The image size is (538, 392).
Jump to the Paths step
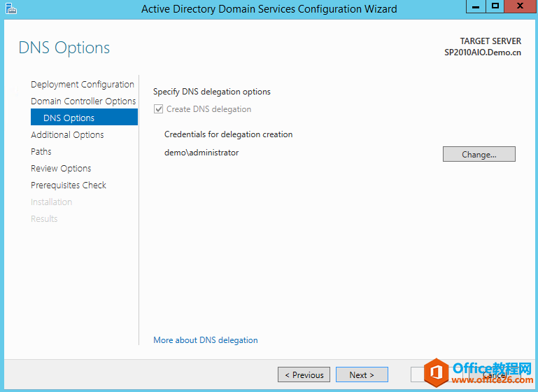[x=41, y=152]
